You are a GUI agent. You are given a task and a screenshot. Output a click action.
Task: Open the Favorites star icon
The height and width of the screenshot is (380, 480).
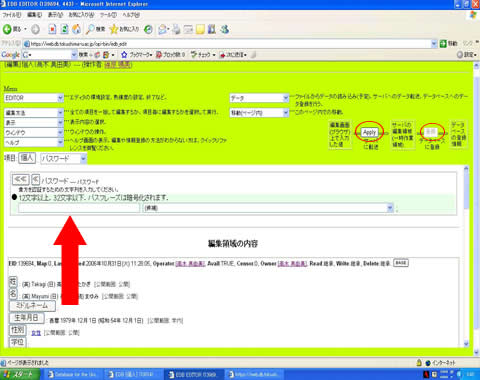coord(114,29)
